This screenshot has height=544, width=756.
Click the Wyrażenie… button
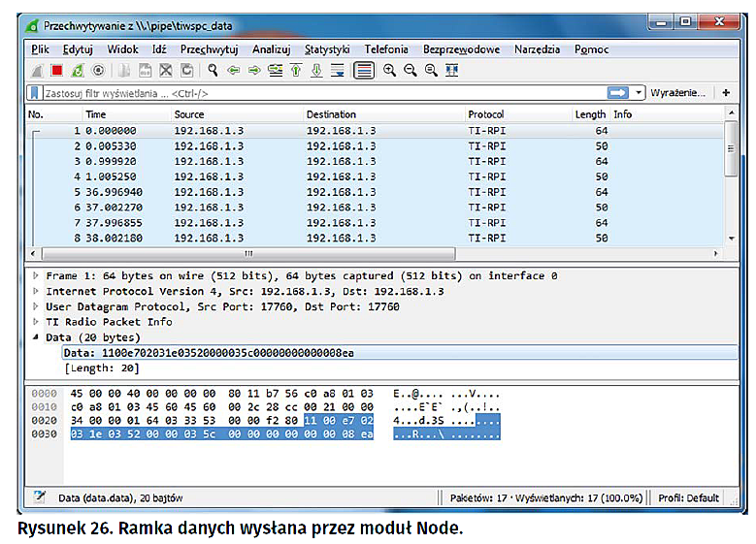pyautogui.click(x=677, y=93)
